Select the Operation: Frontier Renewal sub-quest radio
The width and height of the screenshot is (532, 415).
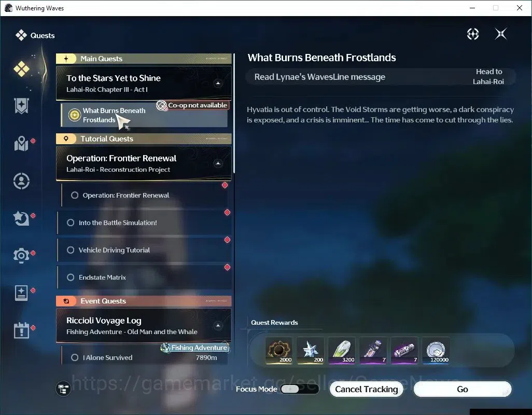[75, 195]
